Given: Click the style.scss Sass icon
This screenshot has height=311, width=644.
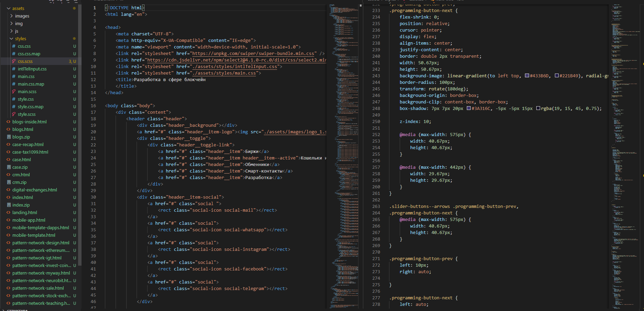Looking at the screenshot, I should coord(14,114).
